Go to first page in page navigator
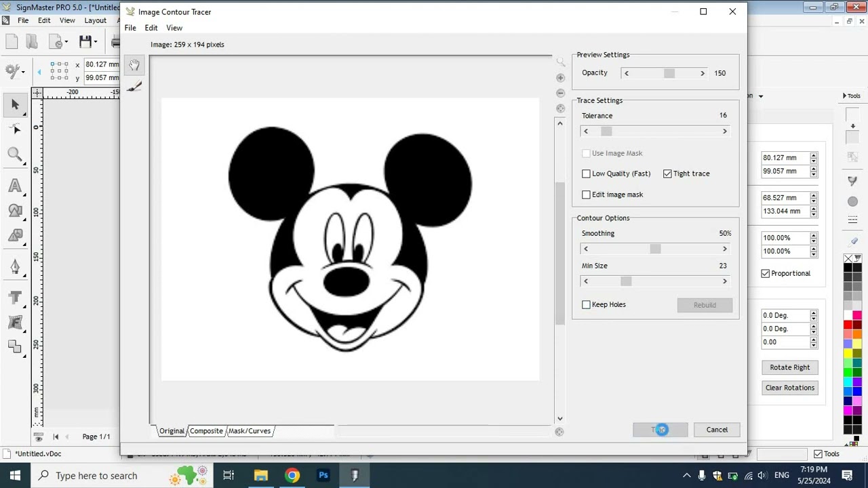This screenshot has height=488, width=868. pyautogui.click(x=56, y=436)
